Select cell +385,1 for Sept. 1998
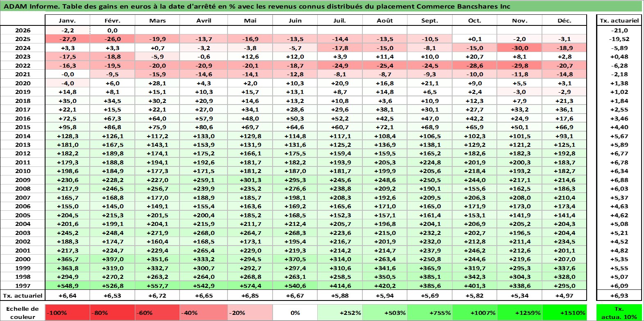644x321 pixels. [430, 277]
